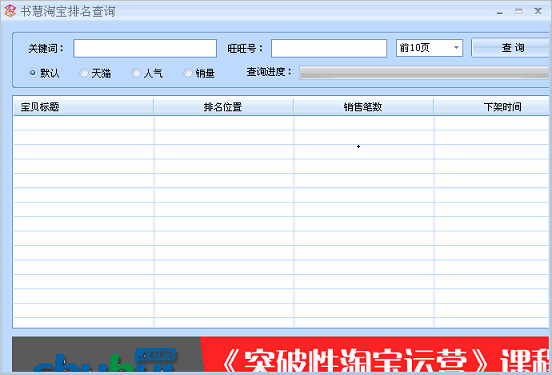Focus the 旺旺号 input field
The image size is (552, 375).
point(329,48)
